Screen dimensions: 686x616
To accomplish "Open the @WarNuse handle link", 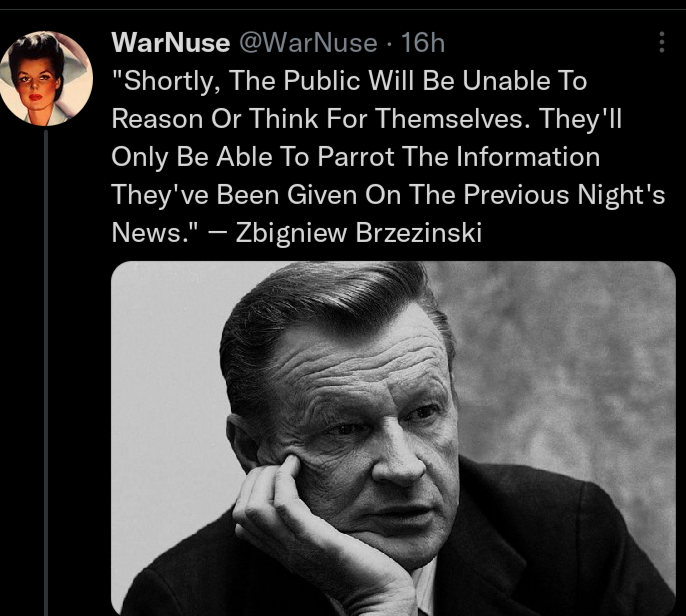I will [x=308, y=43].
